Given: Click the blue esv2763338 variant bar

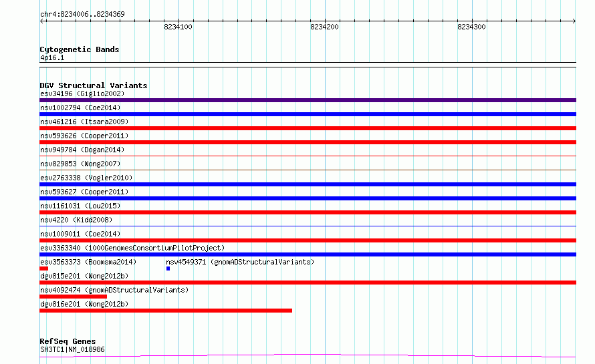Looking at the screenshot, I should click(308, 184).
